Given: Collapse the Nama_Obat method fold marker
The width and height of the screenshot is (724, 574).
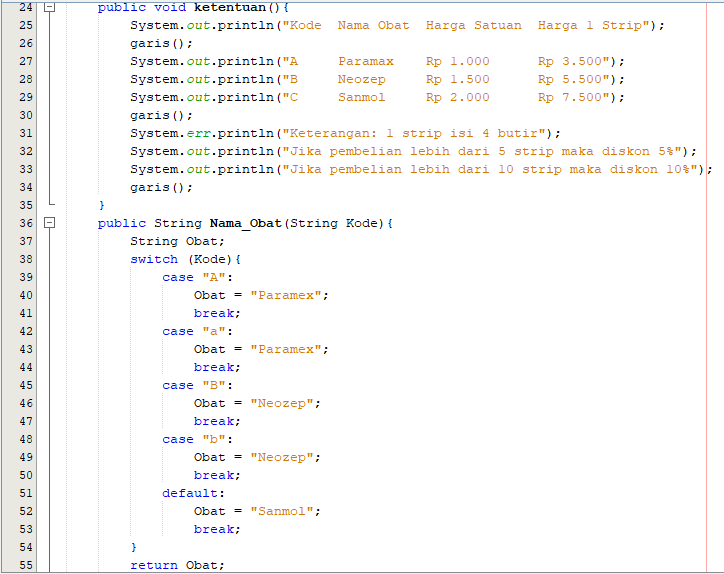Looking at the screenshot, I should click(49, 223).
